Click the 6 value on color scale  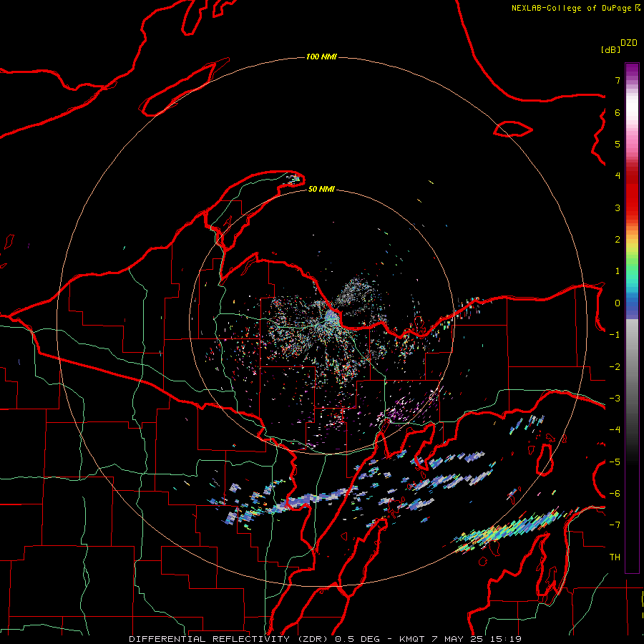(x=618, y=112)
